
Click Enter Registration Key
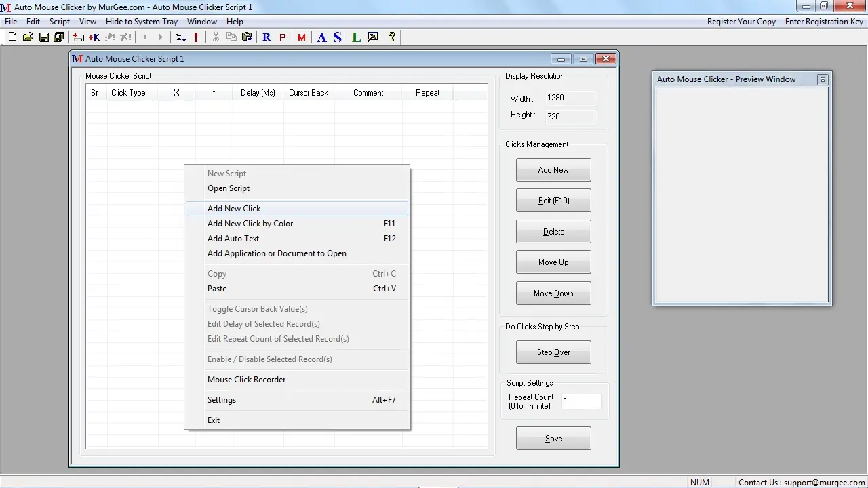click(824, 22)
